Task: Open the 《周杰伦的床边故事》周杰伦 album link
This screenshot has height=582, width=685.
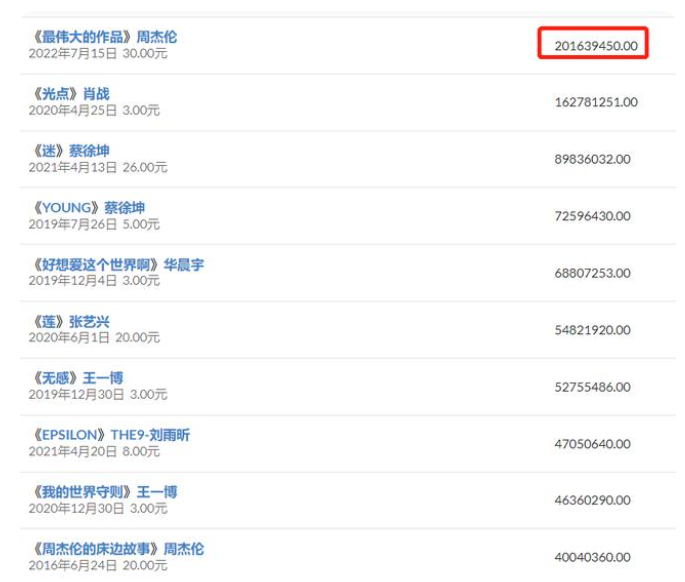Action: pyautogui.click(x=118, y=549)
